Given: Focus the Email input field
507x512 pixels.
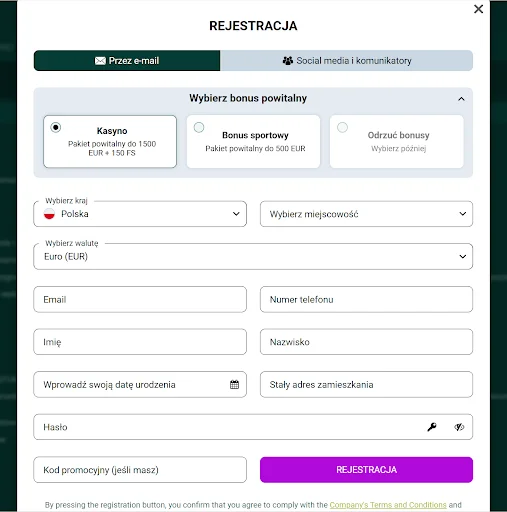Looking at the screenshot, I should click(x=140, y=299).
